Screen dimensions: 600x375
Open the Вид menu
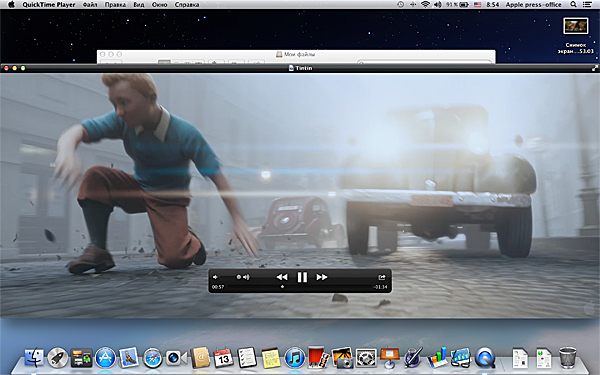pyautogui.click(x=139, y=5)
